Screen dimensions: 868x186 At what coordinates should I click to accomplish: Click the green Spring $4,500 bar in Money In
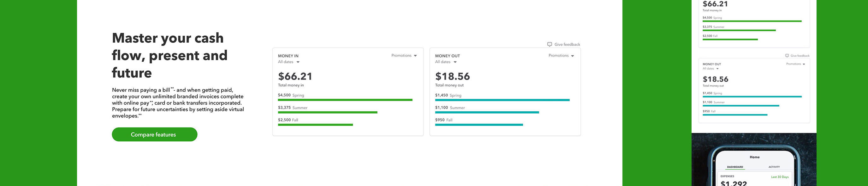coord(345,100)
